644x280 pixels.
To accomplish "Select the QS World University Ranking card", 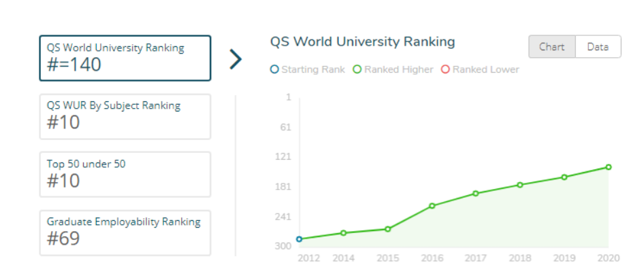I will tap(125, 58).
